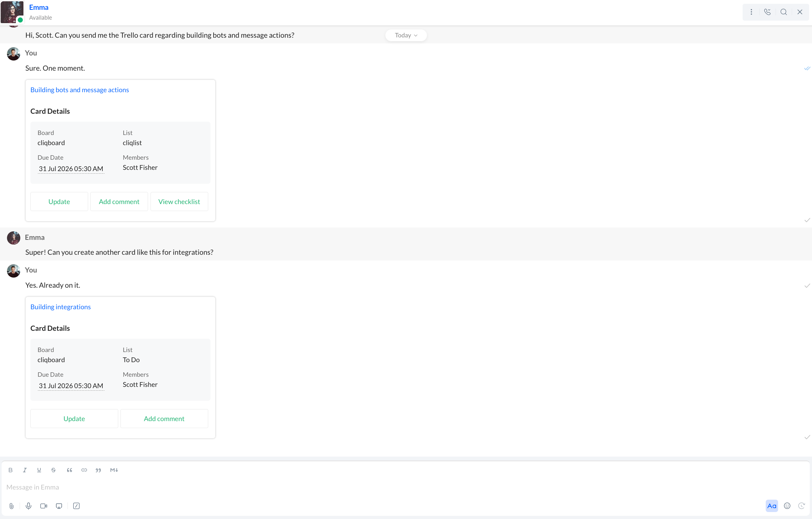Attach a file with the paperclip icon
Screen dimensions: 812x519
(11, 506)
